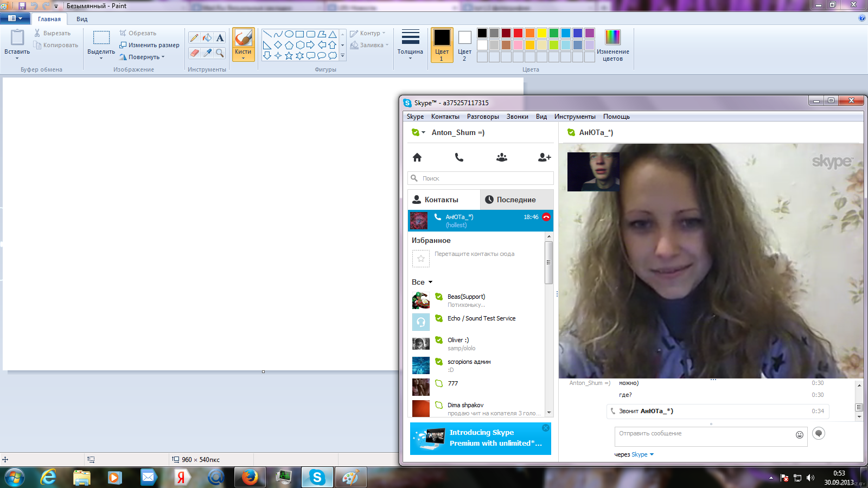Open the emoticon picker in message box

click(800, 434)
